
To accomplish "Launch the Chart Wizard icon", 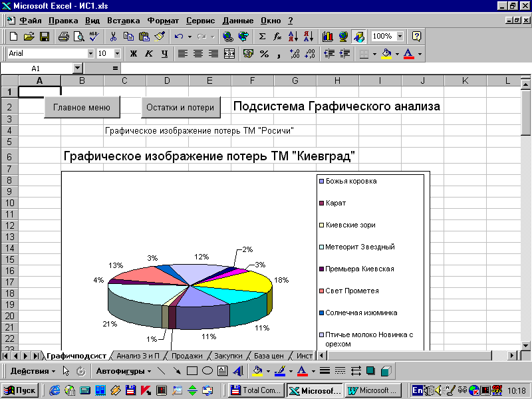I will click(x=327, y=37).
